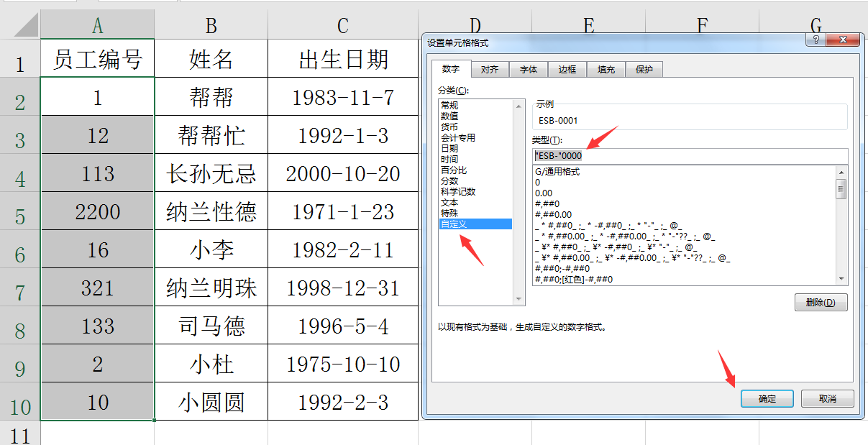This screenshot has width=868, height=445.
Task: Choose 日期 category
Action: pyautogui.click(x=475, y=148)
